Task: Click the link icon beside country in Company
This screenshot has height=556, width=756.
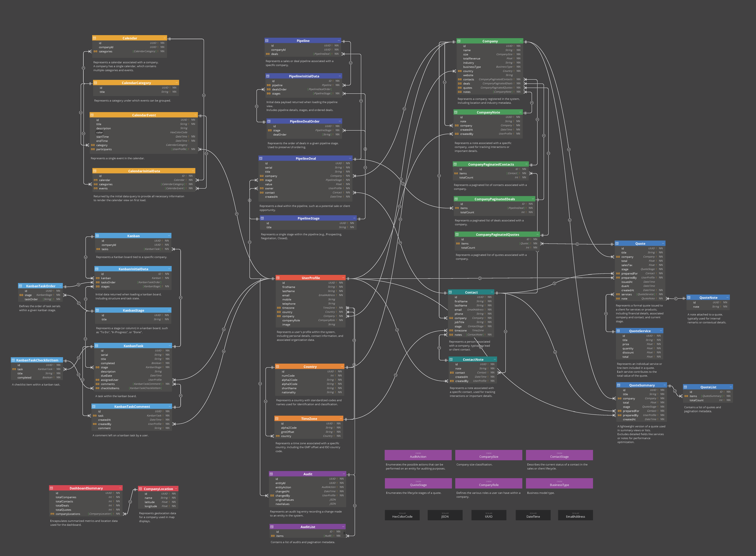Action: tap(460, 71)
